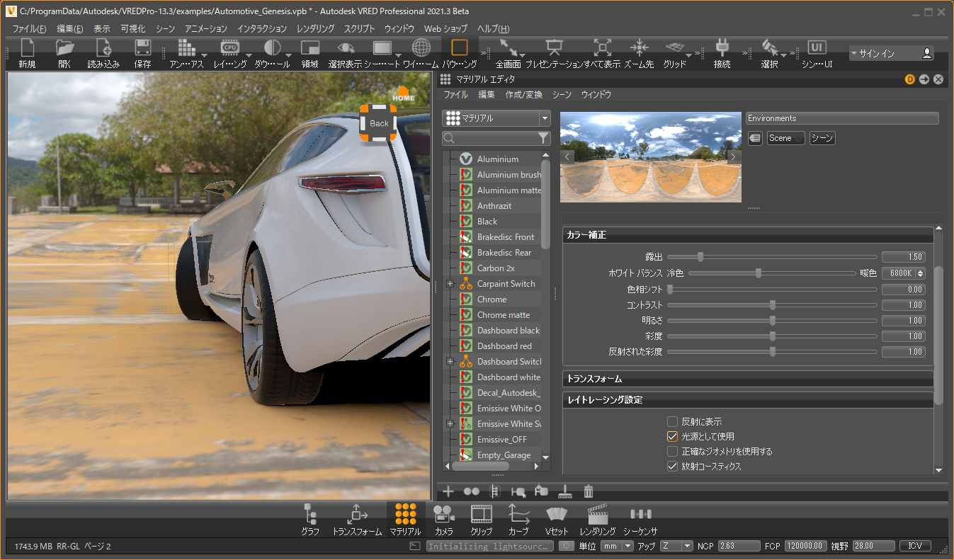Open 作成/変換 menu in material editor
The width and height of the screenshot is (954, 560).
tap(523, 95)
